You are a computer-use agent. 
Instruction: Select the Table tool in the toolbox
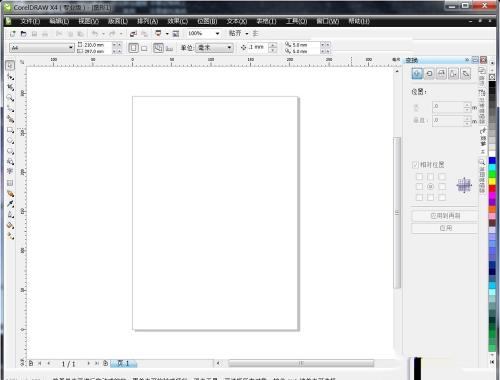10,183
